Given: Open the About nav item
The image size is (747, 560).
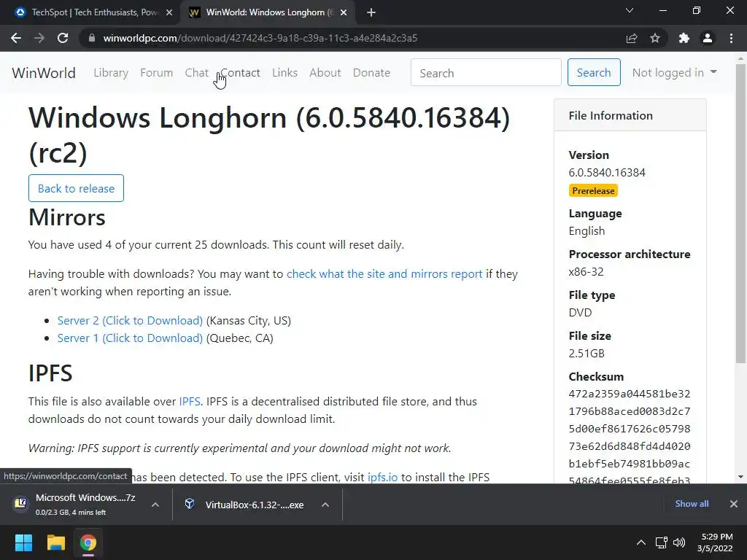Looking at the screenshot, I should point(325,73).
